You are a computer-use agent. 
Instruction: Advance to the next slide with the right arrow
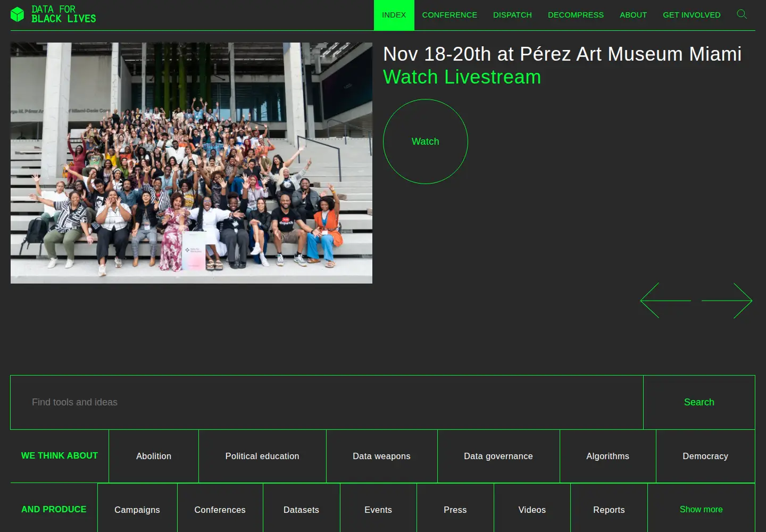point(727,301)
